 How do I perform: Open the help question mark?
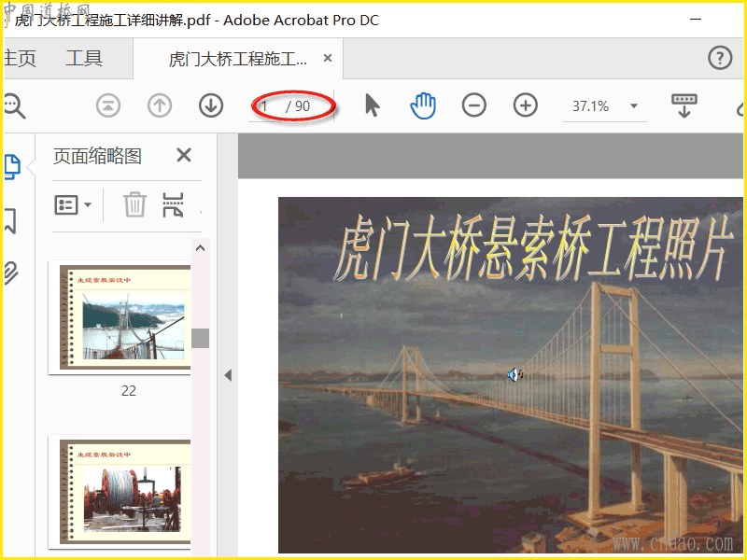tap(720, 58)
